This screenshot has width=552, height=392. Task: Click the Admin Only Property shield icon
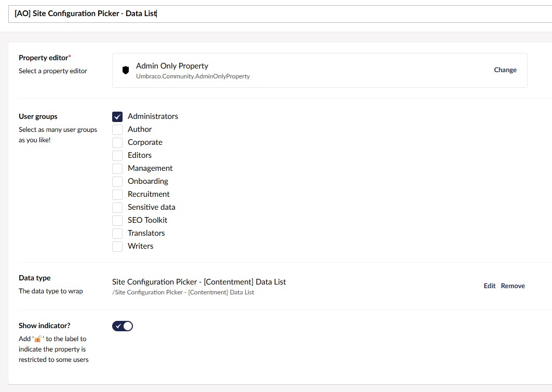pos(125,70)
